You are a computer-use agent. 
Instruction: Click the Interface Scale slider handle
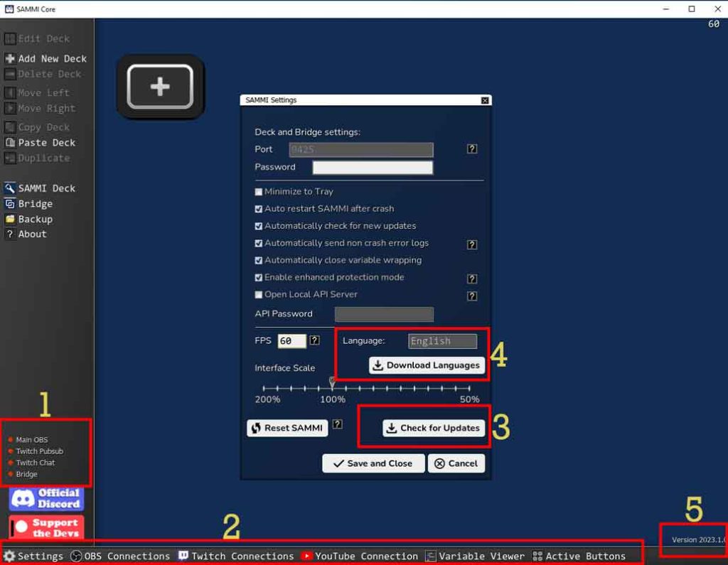(331, 384)
